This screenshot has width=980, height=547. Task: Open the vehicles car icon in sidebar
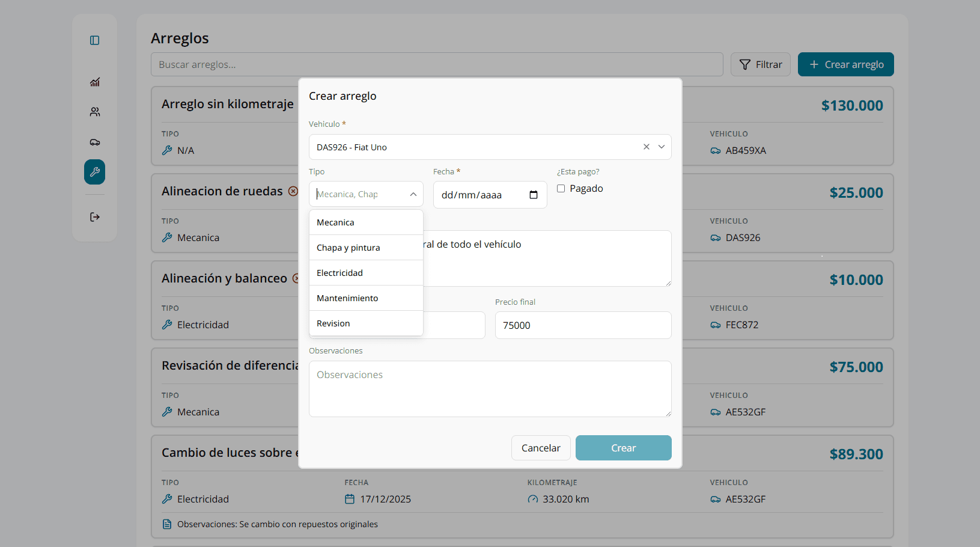coord(94,142)
